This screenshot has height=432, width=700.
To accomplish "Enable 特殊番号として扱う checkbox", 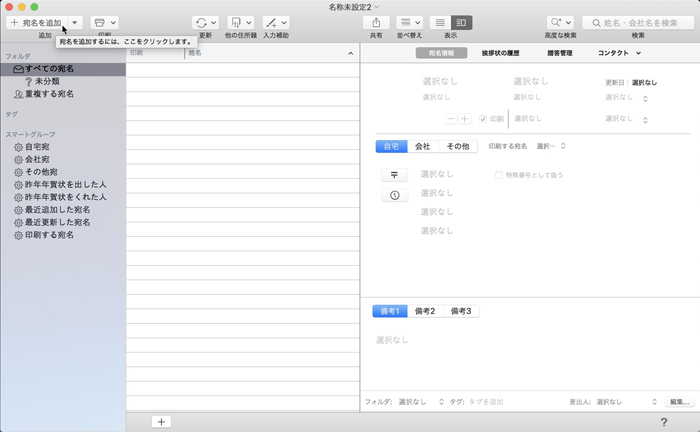I will [x=499, y=174].
